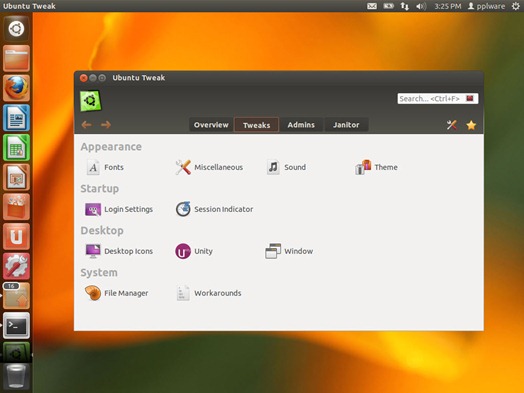
Task: Launch LibreOffice Calc from launcher
Action: point(16,147)
